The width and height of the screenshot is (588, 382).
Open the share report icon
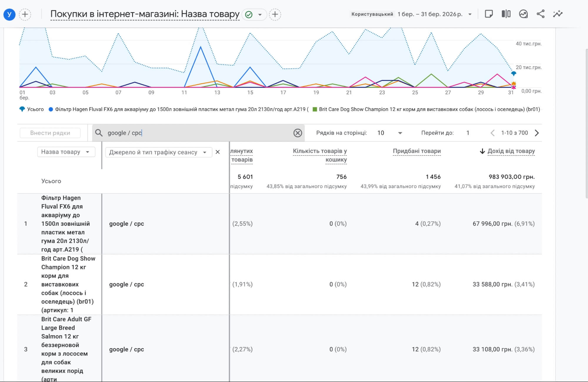pyautogui.click(x=540, y=14)
